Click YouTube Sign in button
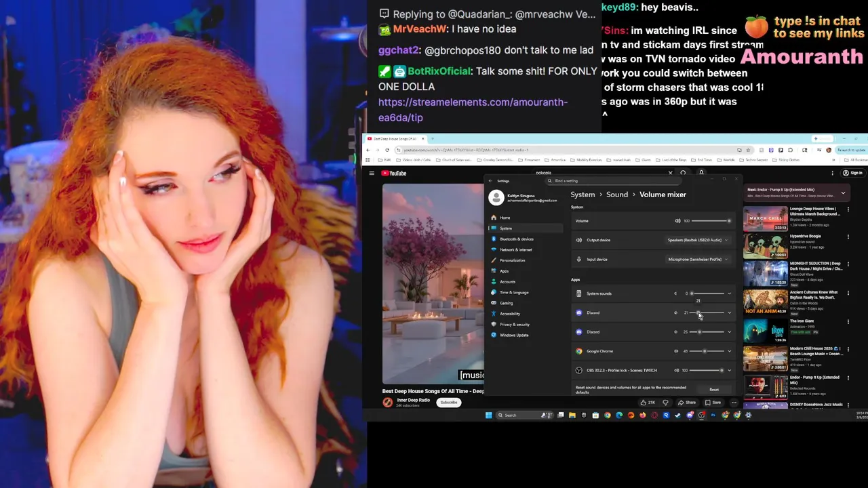The height and width of the screenshot is (488, 868). coord(853,174)
